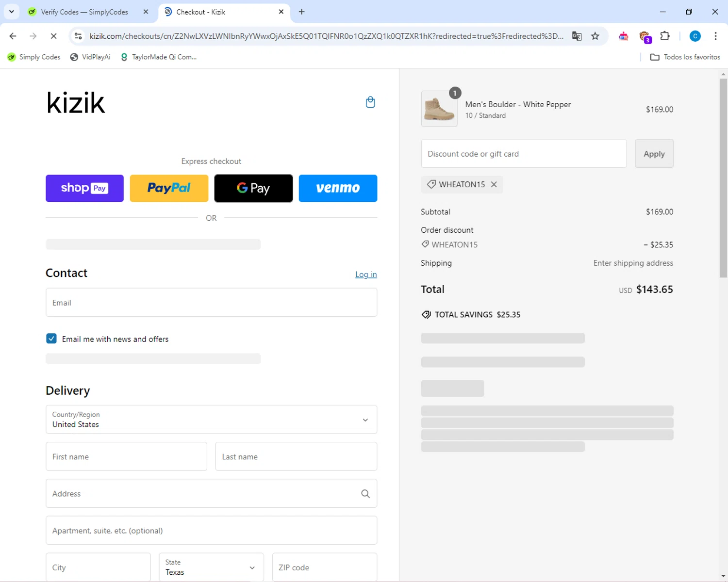This screenshot has height=582, width=728.
Task: Remove the WHEATON15 discount code tag
Action: (494, 184)
